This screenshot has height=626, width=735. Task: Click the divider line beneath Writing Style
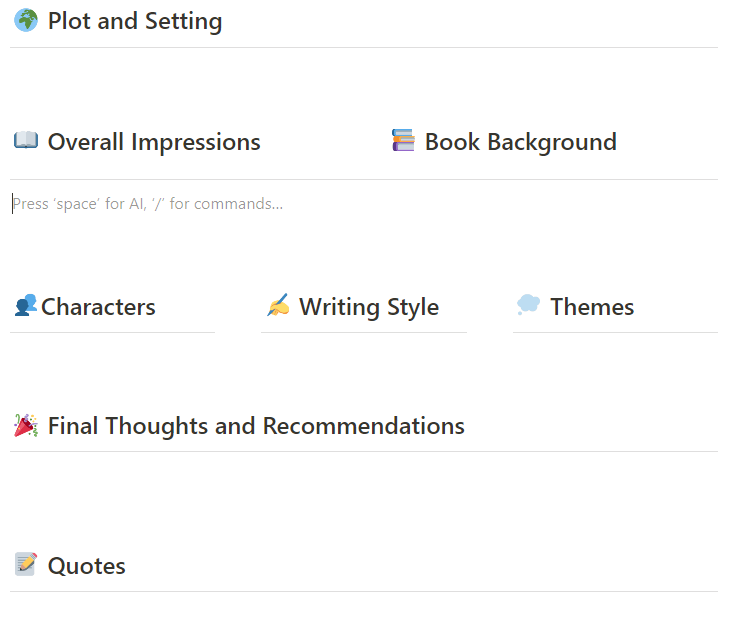point(363,332)
